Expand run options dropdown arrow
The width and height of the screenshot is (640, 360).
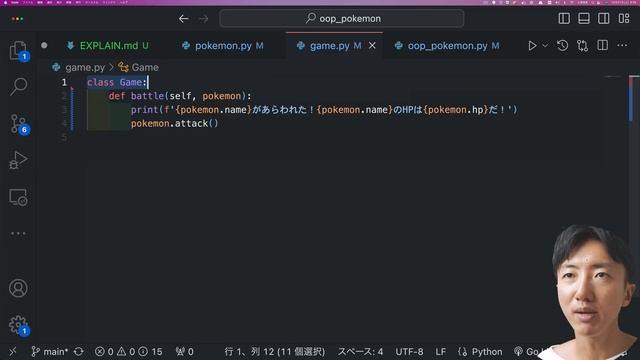point(545,45)
